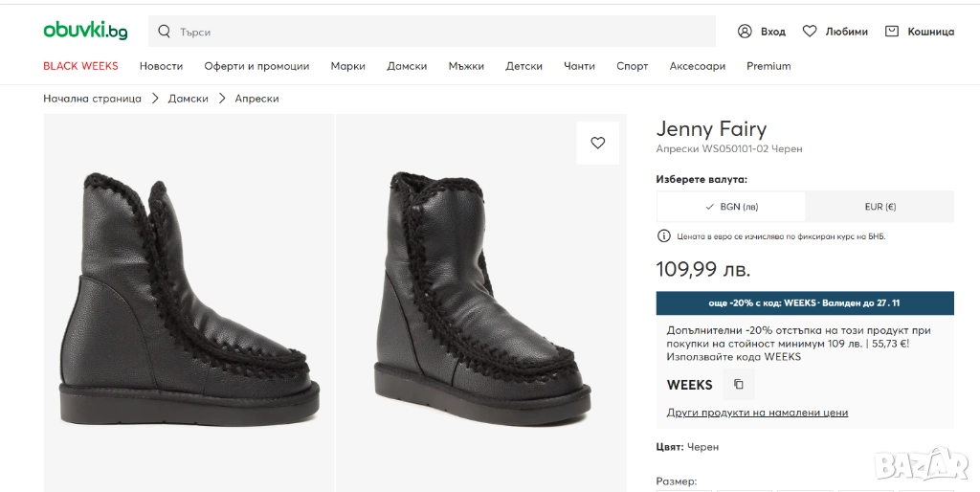The width and height of the screenshot is (980, 492).
Task: Click the obuvki.bg logo
Action: [85, 31]
